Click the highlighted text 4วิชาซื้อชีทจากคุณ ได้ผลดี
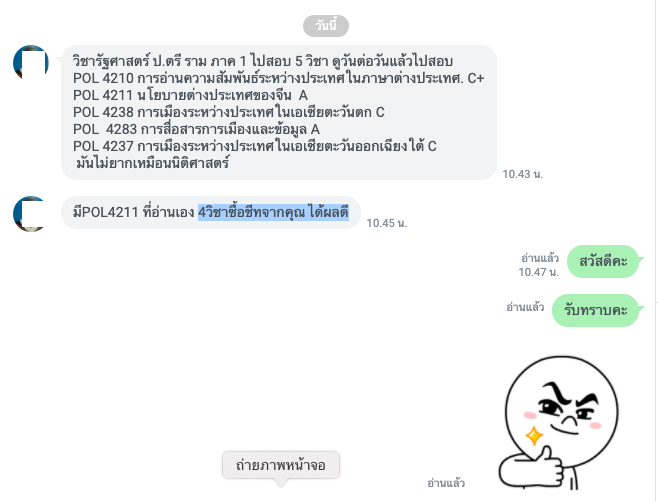Image resolution: width=658 pixels, height=501 pixels. pyautogui.click(x=274, y=212)
